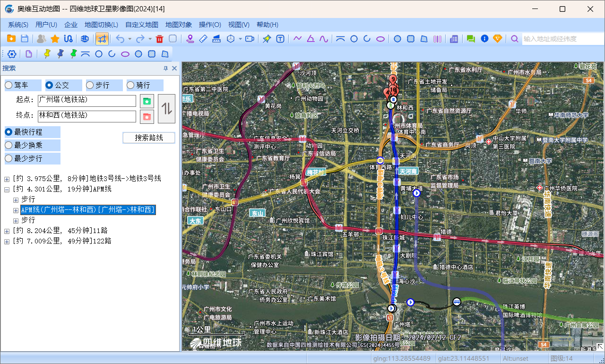Expand the 地铁3号线->地铁3号线 route

coord(7,179)
